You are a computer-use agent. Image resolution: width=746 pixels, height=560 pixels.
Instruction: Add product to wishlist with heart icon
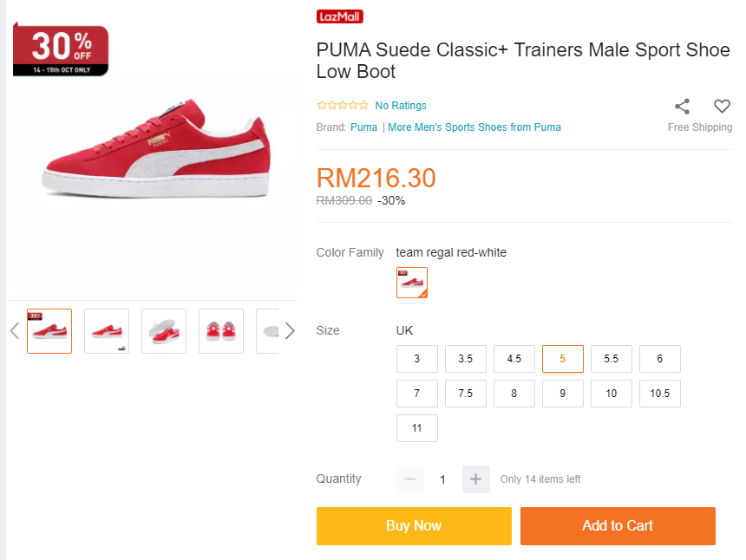[x=722, y=107]
